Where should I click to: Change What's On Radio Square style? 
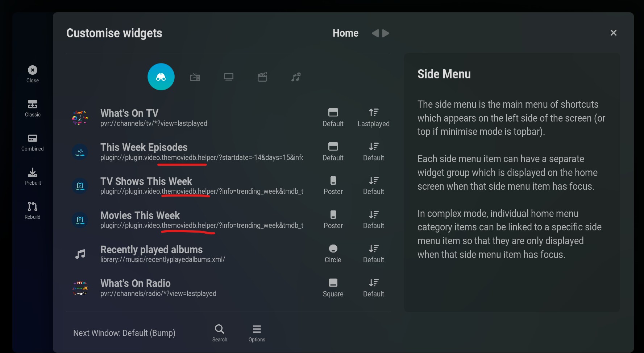333,288
